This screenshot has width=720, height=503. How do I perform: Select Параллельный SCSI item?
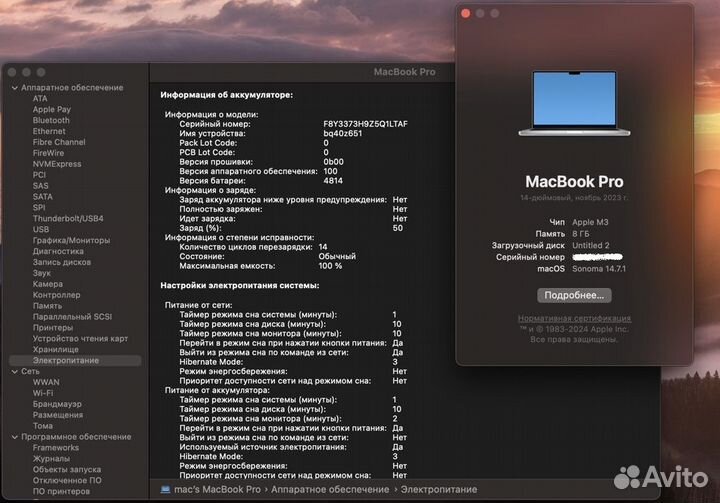pos(73,317)
